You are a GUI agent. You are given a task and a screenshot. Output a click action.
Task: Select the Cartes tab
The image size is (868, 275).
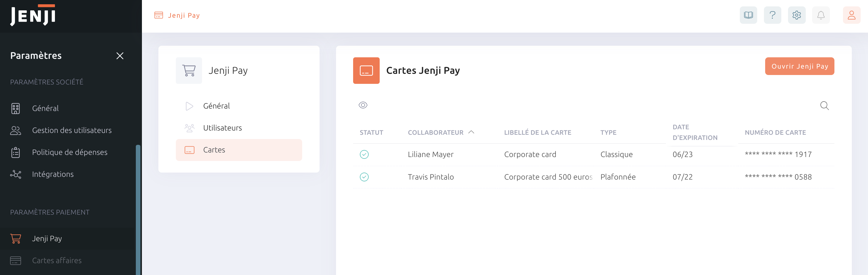(x=239, y=150)
